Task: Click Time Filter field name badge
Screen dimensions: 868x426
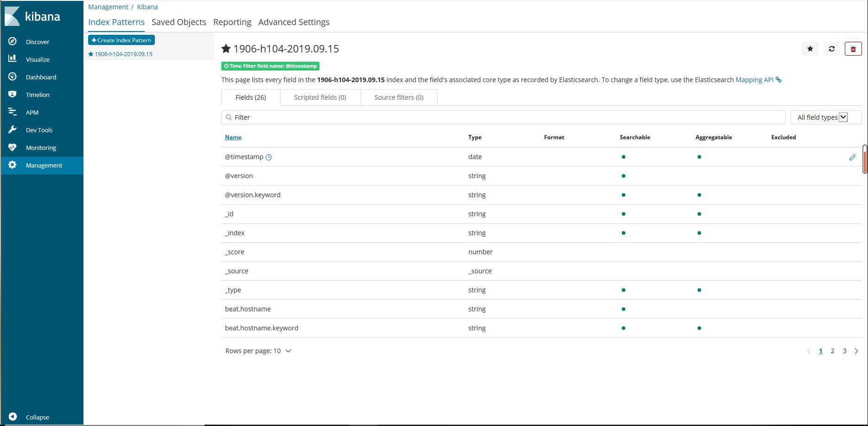Action: click(x=270, y=66)
